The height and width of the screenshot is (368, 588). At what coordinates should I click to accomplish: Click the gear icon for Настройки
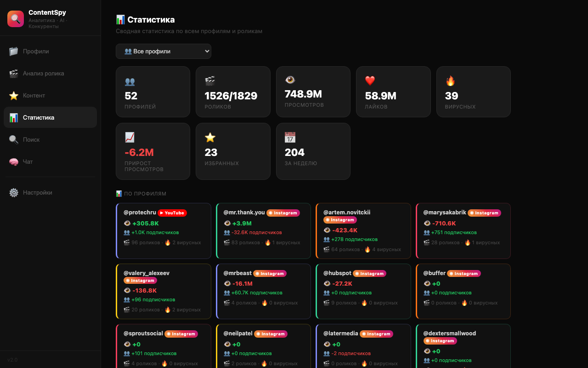tap(14, 193)
